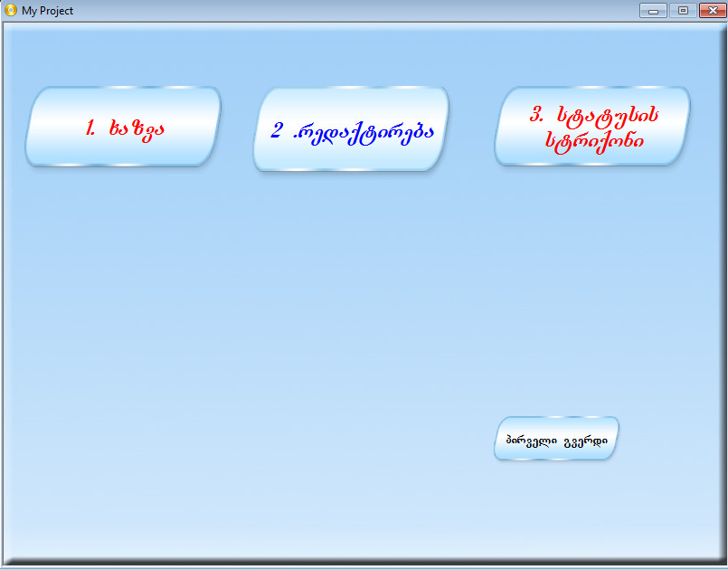This screenshot has height=569, width=728.
Task: Open the "1. ხაზვა" button
Action: click(x=123, y=127)
